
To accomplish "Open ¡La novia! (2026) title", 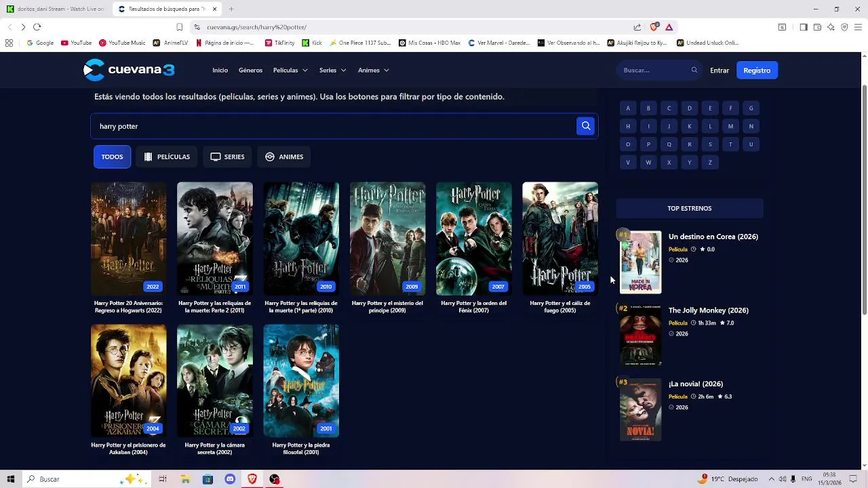I will tap(696, 384).
